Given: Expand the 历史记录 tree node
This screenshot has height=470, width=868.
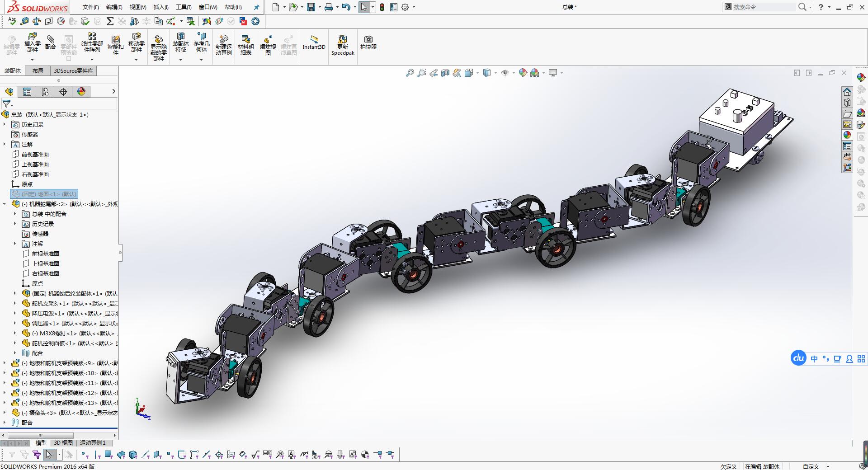Looking at the screenshot, I should tap(5, 124).
